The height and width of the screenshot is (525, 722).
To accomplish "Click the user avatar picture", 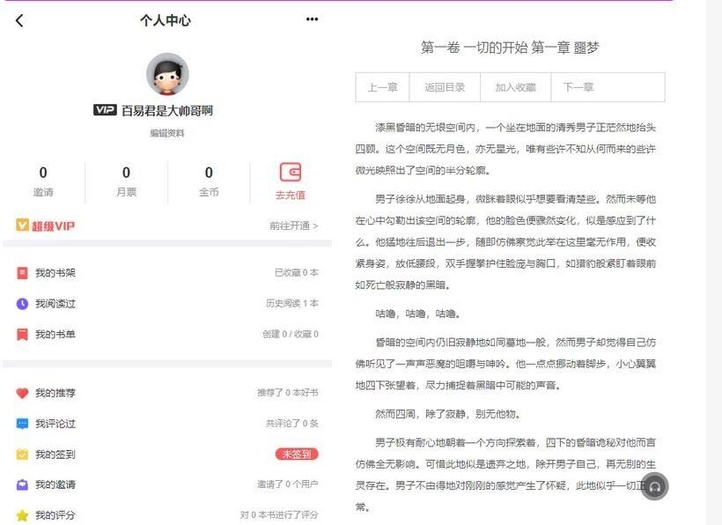I will (167, 75).
